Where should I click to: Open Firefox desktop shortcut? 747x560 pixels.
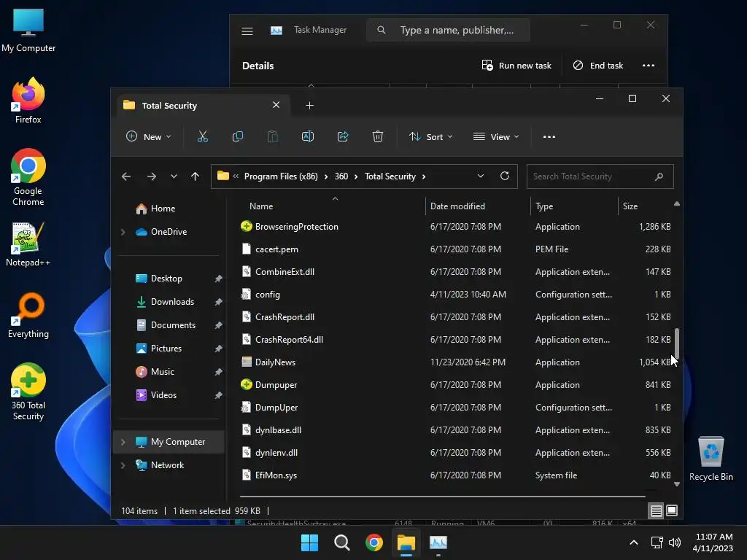pyautogui.click(x=28, y=101)
